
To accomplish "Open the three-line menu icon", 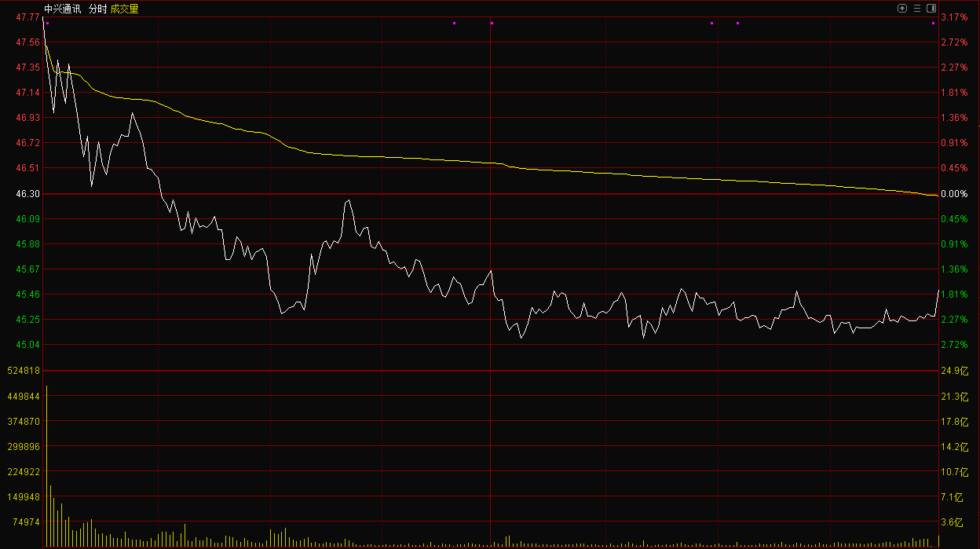I will (917, 9).
